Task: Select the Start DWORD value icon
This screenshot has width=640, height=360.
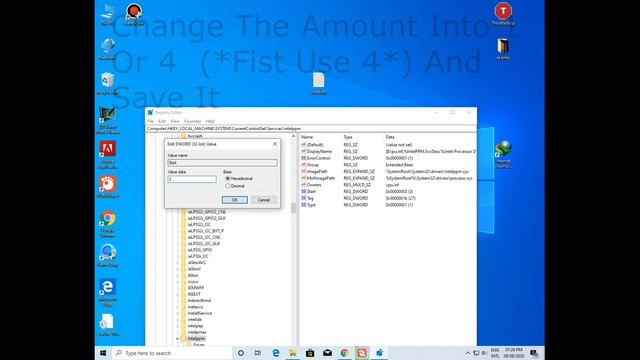Action: tap(304, 191)
